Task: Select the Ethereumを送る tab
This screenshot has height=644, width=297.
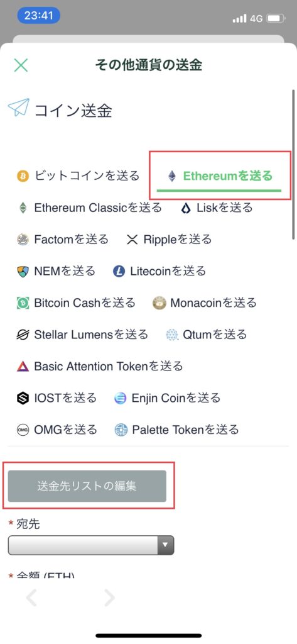Action: click(x=219, y=177)
